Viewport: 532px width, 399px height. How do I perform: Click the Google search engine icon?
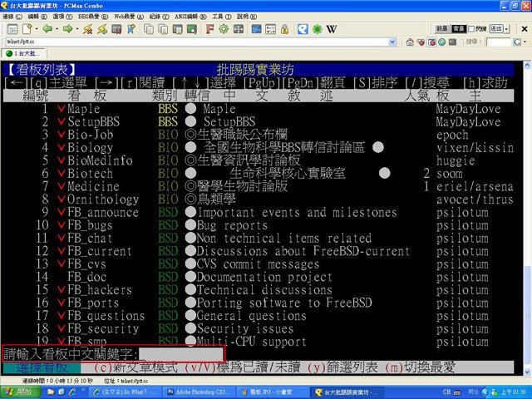tap(517, 42)
